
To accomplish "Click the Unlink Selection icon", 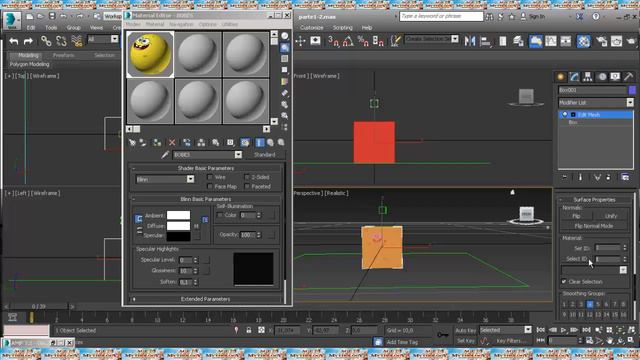I will coord(61,41).
